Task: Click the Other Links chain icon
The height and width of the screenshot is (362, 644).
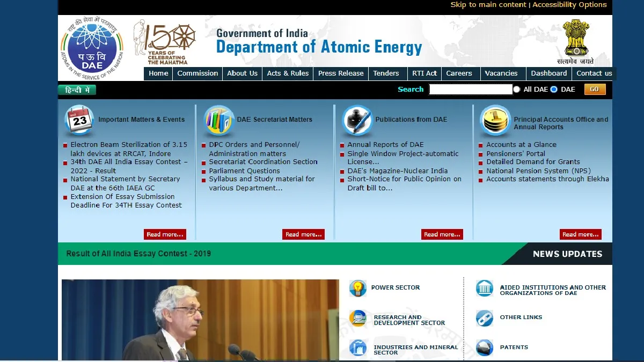Action: [485, 318]
